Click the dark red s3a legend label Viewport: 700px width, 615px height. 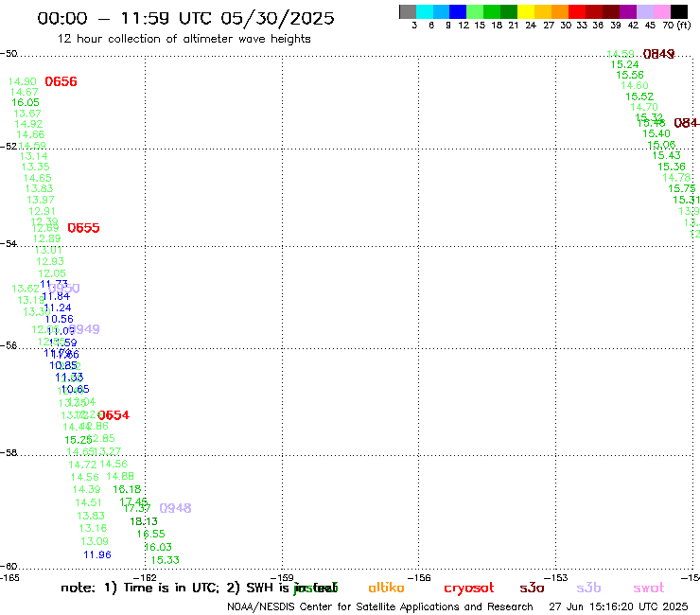[532, 588]
